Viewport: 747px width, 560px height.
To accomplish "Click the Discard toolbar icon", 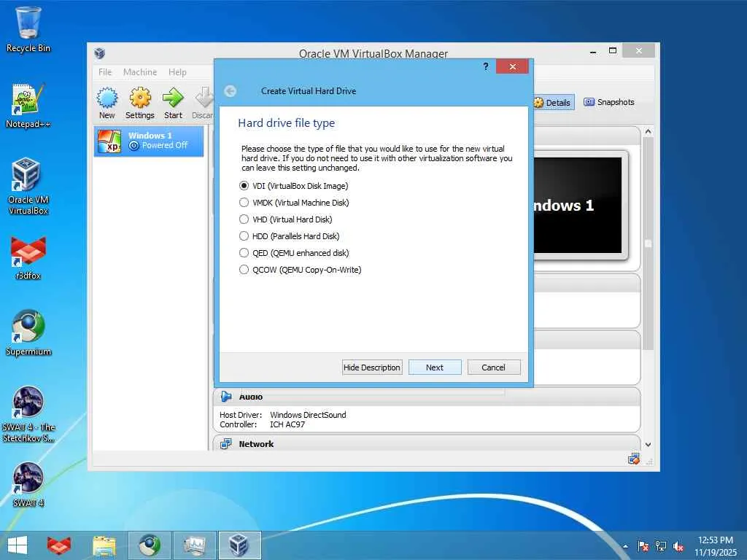I will pos(204,103).
